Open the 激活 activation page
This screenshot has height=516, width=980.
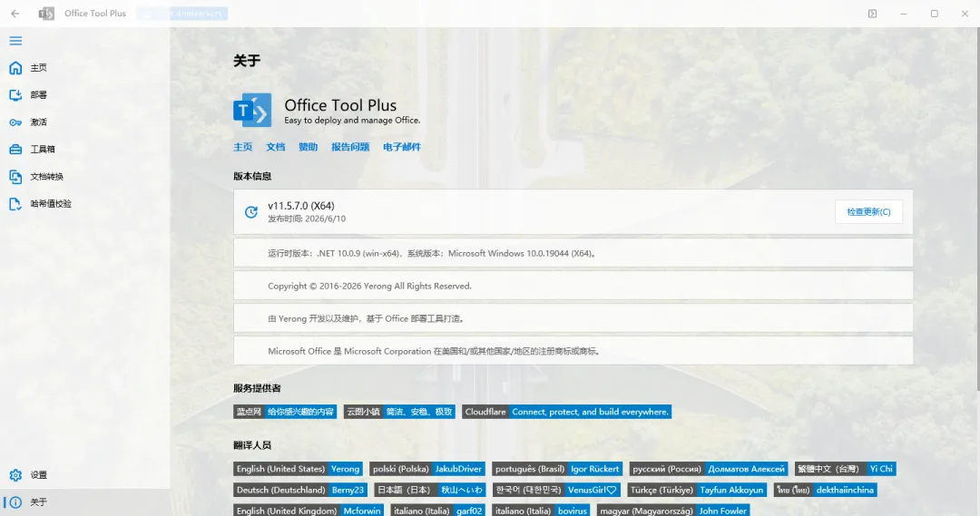[85, 122]
